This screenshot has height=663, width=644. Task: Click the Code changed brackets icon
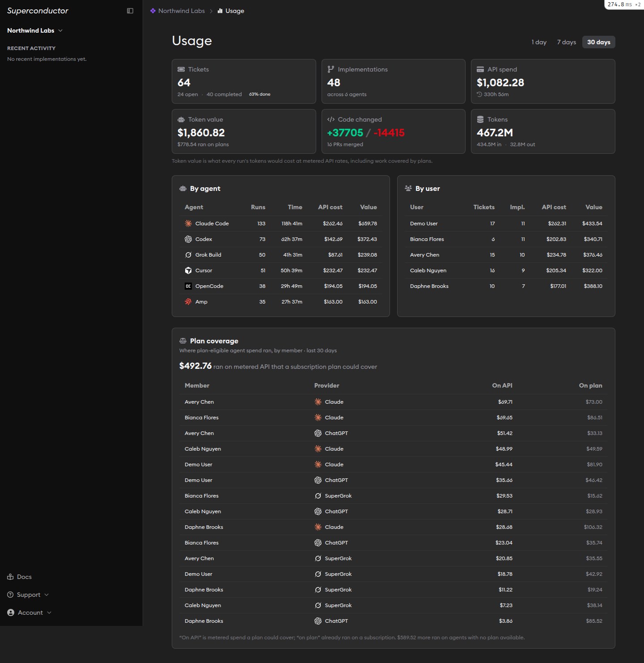click(x=331, y=119)
